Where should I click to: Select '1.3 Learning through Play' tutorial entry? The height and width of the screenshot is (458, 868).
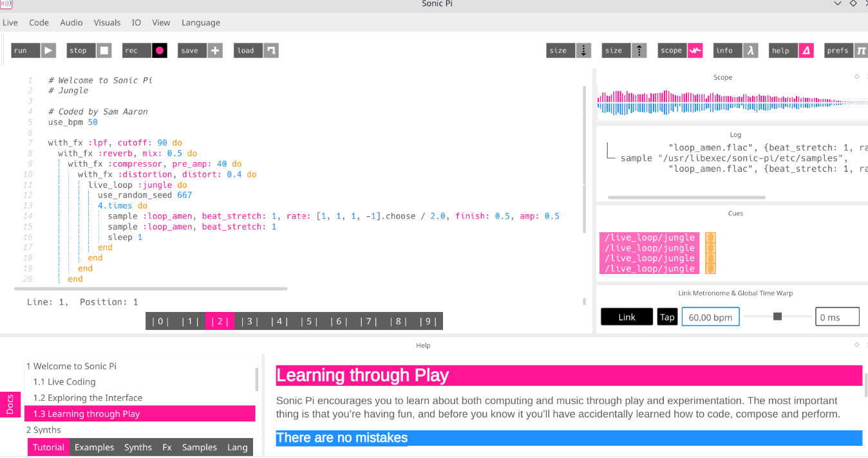pyautogui.click(x=140, y=414)
